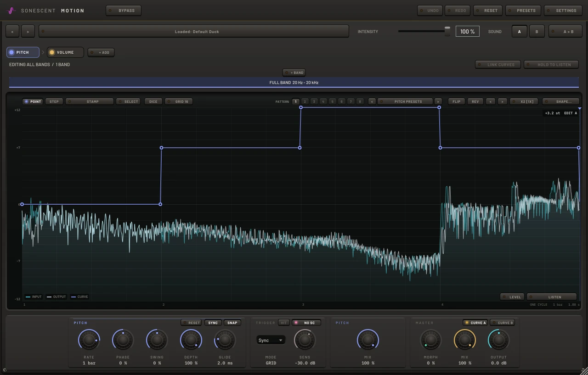Open the SHAPE... menu

560,101
